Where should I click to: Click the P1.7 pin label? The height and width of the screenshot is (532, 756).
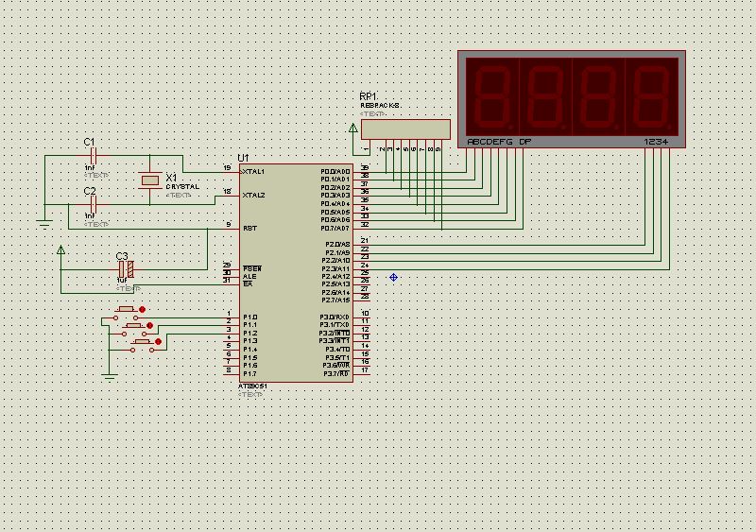[250, 374]
